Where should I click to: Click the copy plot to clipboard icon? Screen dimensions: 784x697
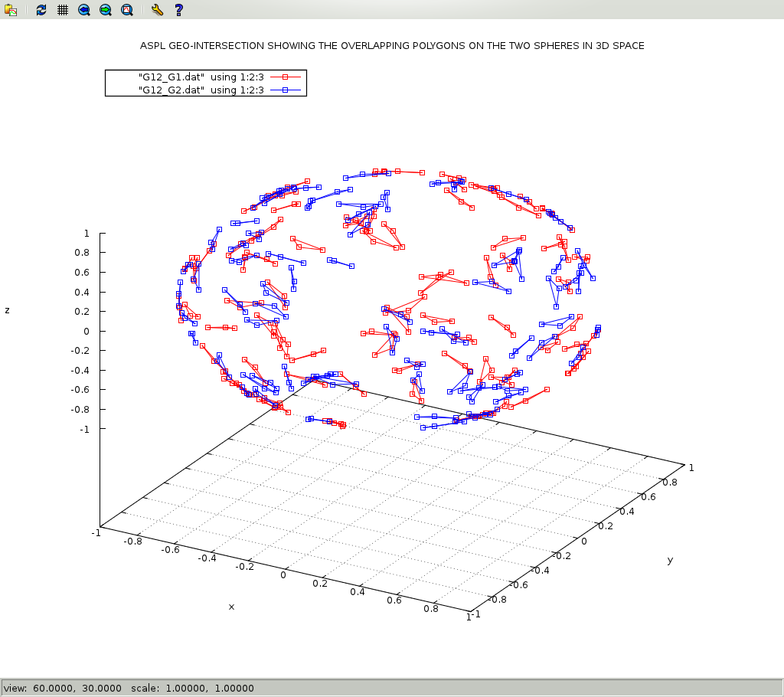click(11, 10)
